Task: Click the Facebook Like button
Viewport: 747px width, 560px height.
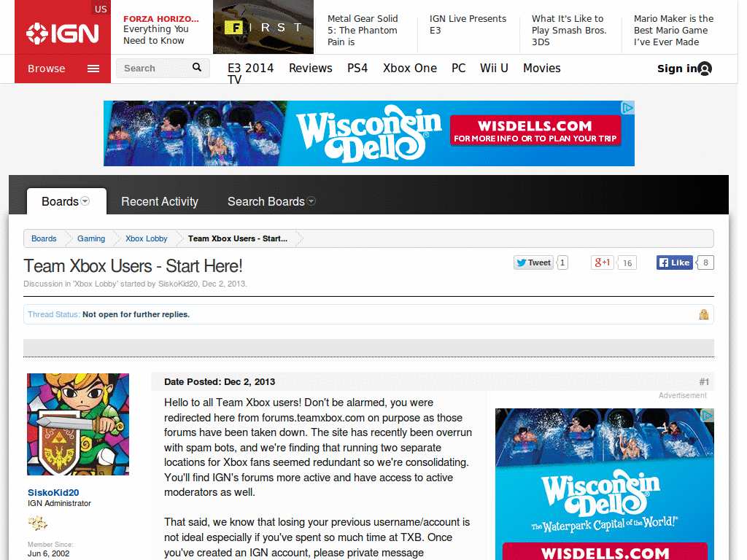Action: 674,262
